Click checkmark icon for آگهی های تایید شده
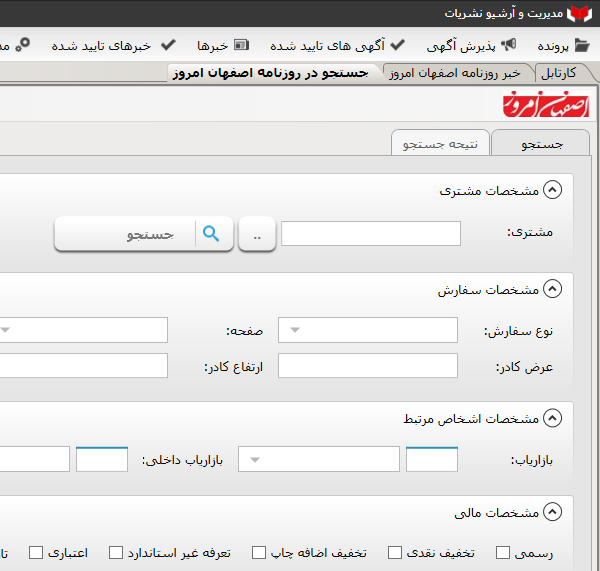The height and width of the screenshot is (571, 600). tap(398, 45)
